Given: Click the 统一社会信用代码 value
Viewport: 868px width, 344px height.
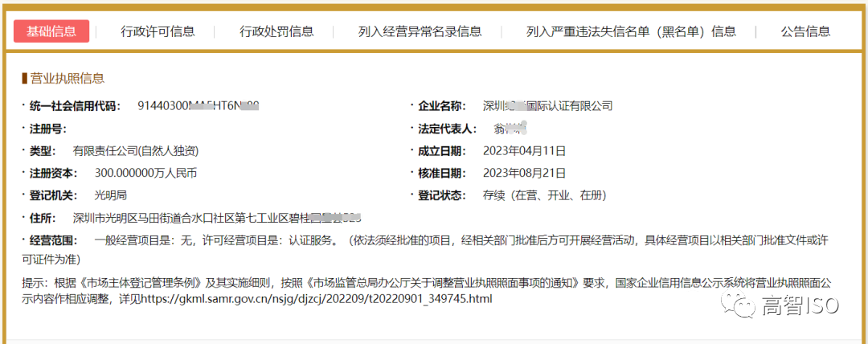Looking at the screenshot, I should [199, 106].
